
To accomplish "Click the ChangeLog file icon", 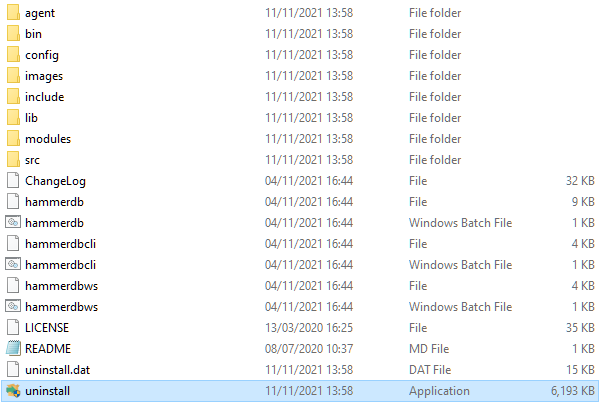I will (x=13, y=180).
